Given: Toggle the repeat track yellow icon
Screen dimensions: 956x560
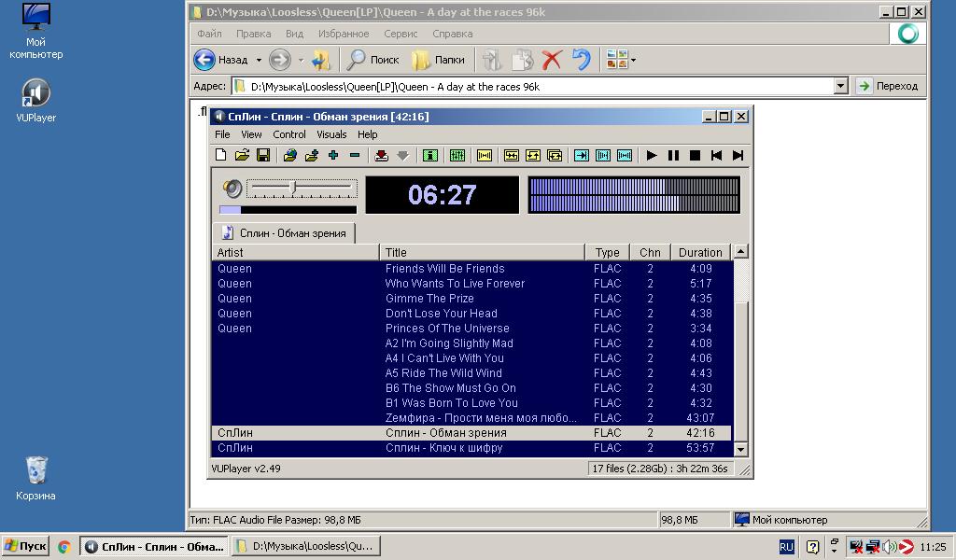Looking at the screenshot, I should tap(533, 155).
